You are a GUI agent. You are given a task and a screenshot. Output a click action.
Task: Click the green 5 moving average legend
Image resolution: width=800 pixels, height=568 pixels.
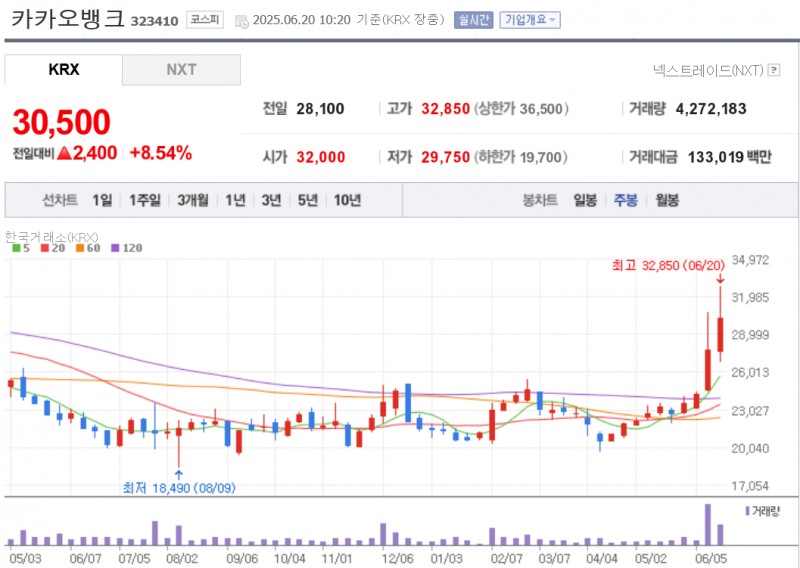click(x=21, y=248)
